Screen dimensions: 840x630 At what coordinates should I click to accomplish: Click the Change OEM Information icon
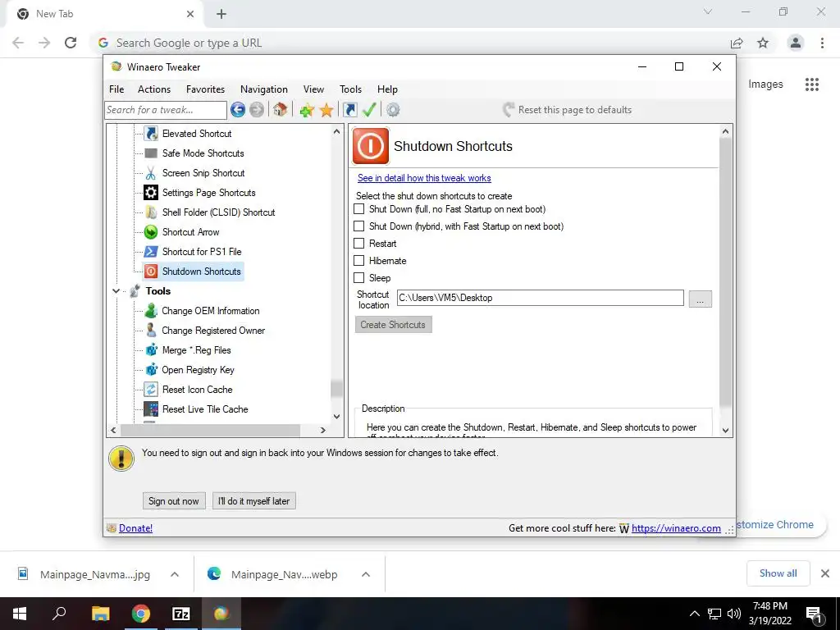tap(151, 311)
